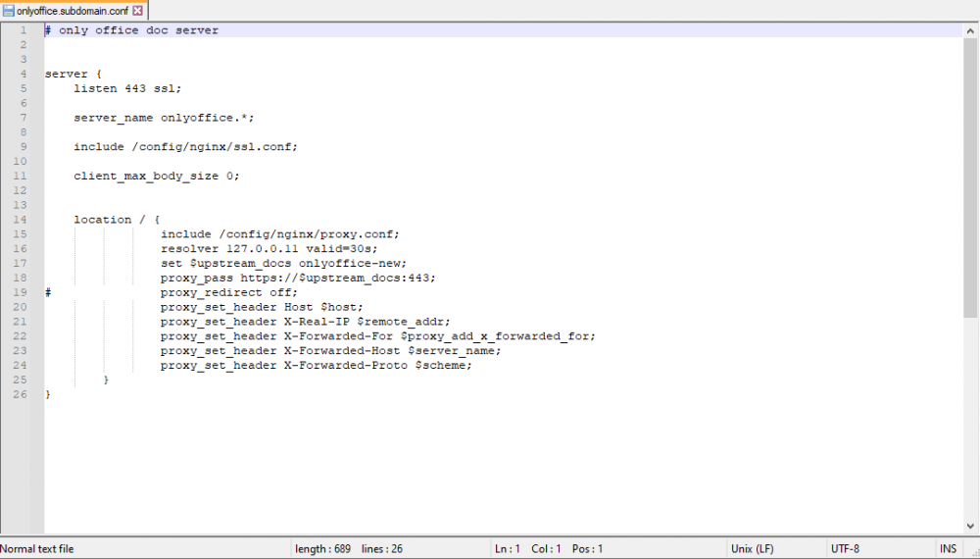980x559 pixels.
Task: Click 'Pos : 1' in status bar
Action: click(587, 549)
